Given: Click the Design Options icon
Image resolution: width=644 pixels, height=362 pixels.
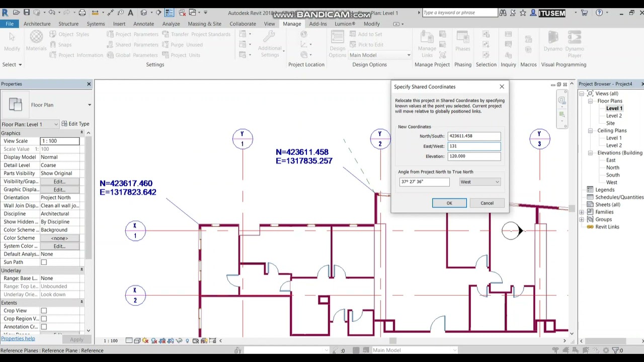Looking at the screenshot, I should (x=338, y=43).
